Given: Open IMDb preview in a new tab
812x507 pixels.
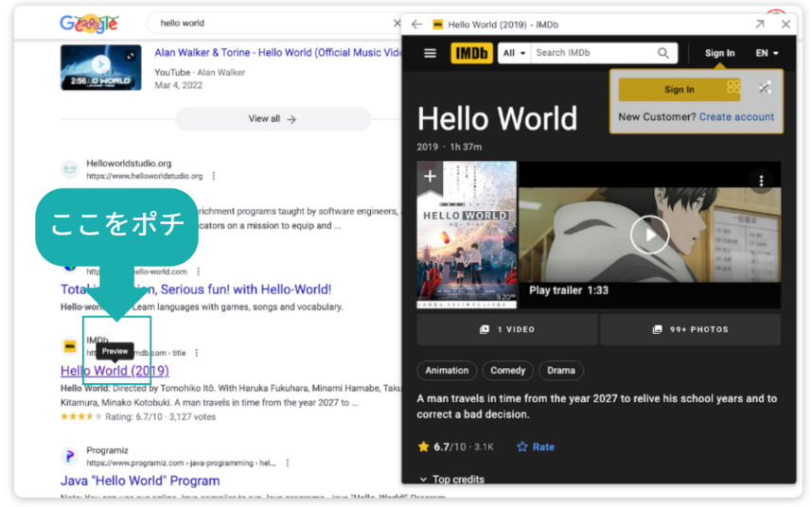Looking at the screenshot, I should pyautogui.click(x=760, y=25).
